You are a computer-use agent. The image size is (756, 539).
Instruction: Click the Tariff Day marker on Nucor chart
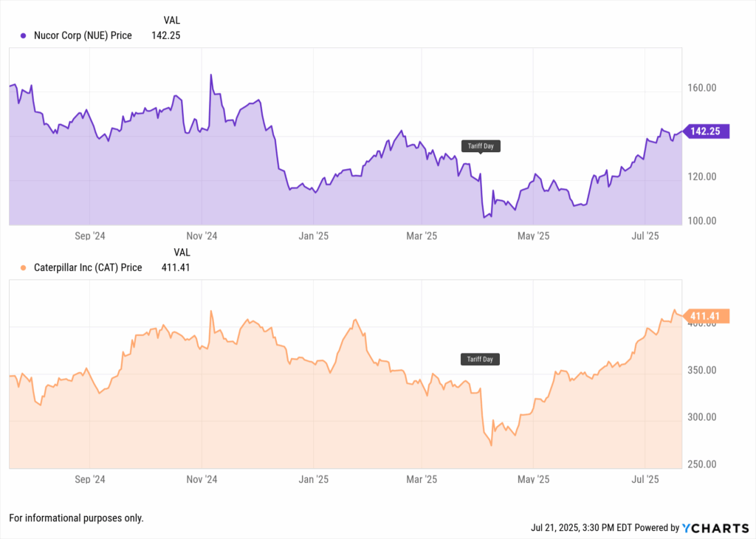(x=481, y=146)
